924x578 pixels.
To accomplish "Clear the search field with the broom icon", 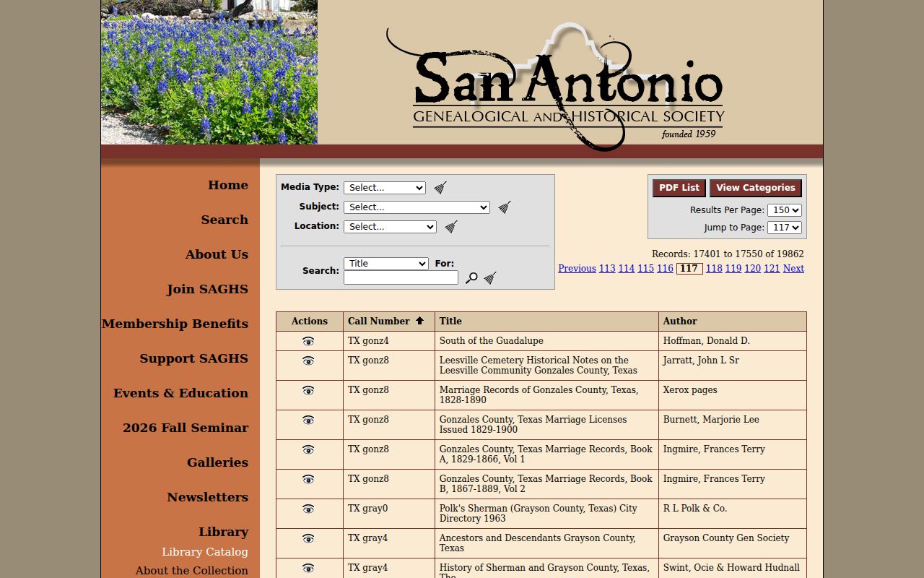I will point(490,278).
